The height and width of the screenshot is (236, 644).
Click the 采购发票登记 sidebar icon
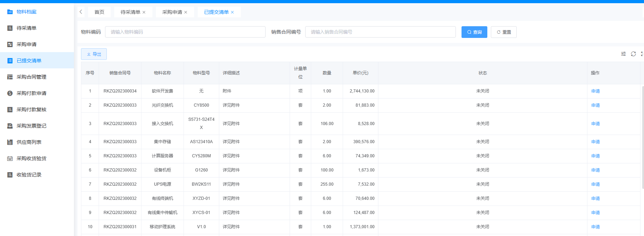click(10, 126)
